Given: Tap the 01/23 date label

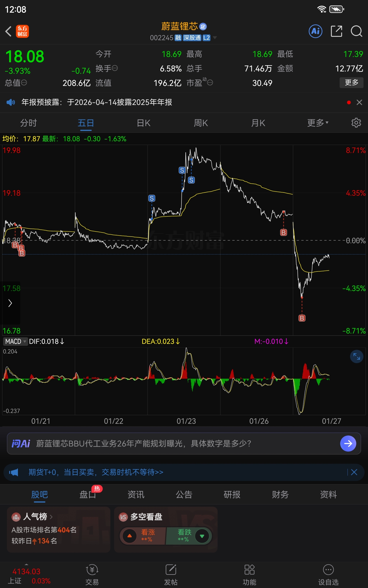Looking at the screenshot, I should click(x=186, y=421).
